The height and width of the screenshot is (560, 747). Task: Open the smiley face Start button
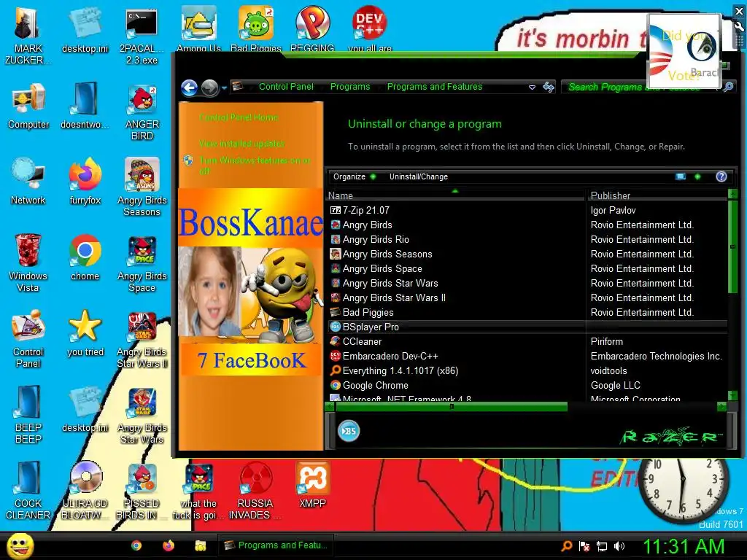coord(20,546)
